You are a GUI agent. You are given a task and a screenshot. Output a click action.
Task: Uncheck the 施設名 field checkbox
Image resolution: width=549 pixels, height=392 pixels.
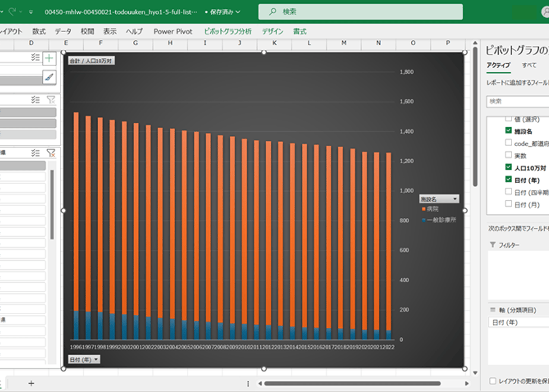[509, 131]
